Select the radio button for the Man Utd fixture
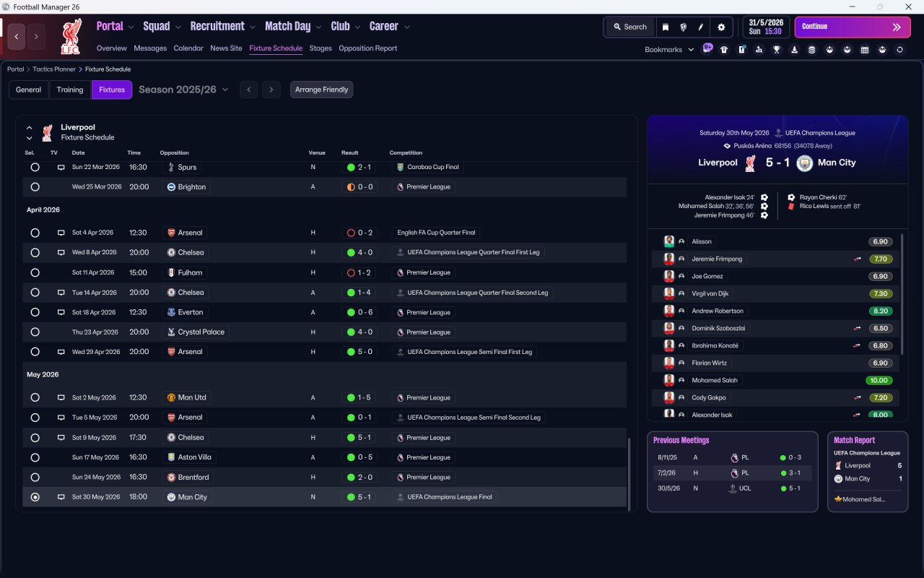Image resolution: width=924 pixels, height=578 pixels. coord(35,397)
